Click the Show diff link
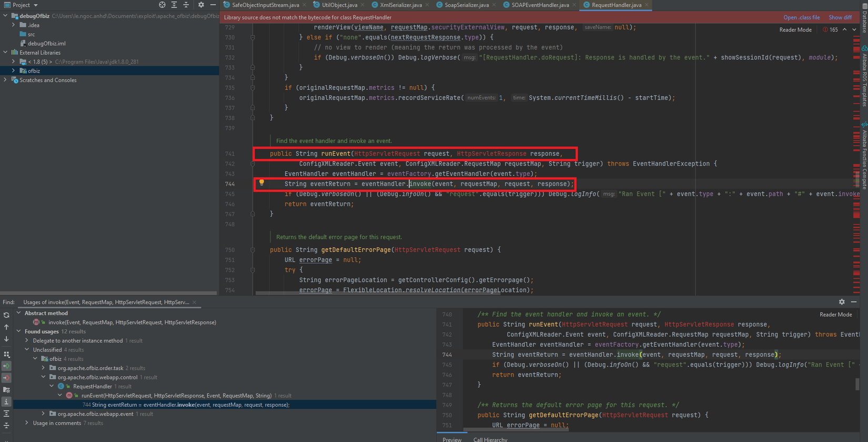This screenshot has width=868, height=442. (x=840, y=17)
